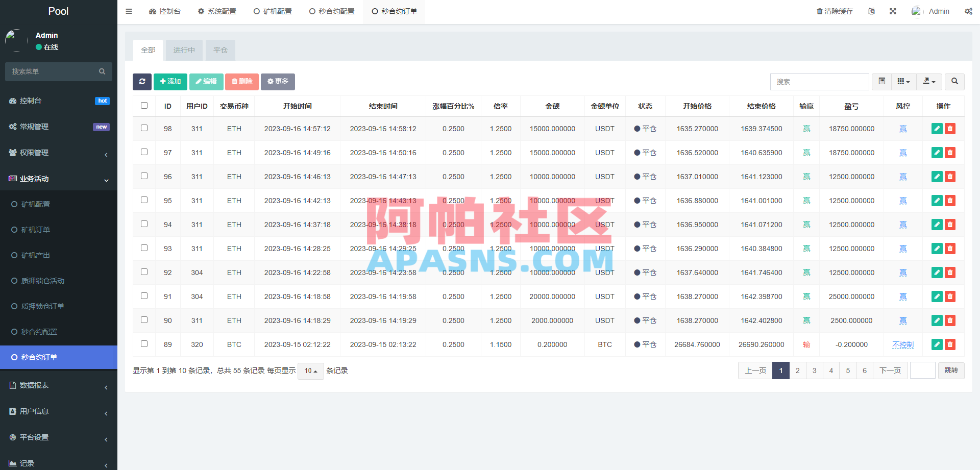The width and height of the screenshot is (980, 470).
Task: Open the column visibility dropdown near search box
Action: pyautogui.click(x=903, y=82)
